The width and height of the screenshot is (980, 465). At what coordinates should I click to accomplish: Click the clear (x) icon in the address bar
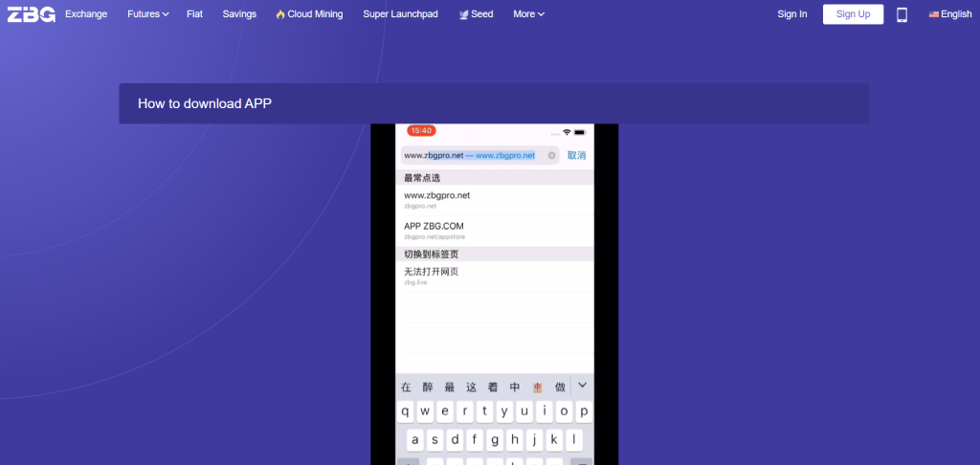(552, 156)
